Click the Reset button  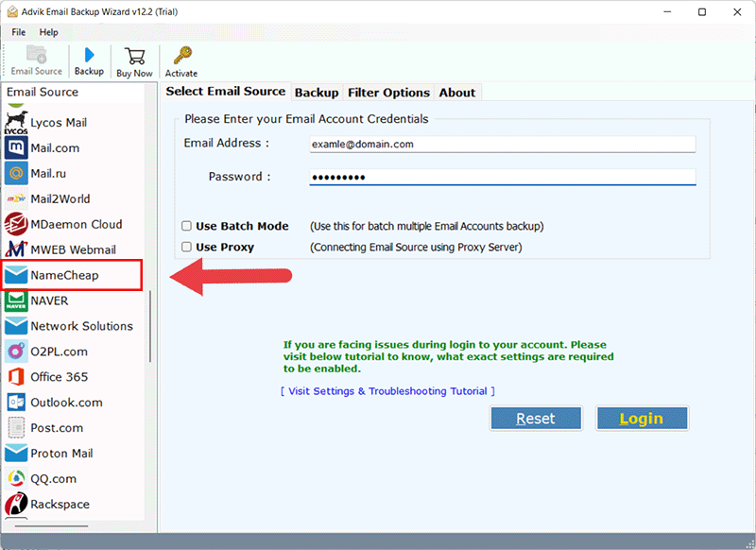(x=536, y=418)
